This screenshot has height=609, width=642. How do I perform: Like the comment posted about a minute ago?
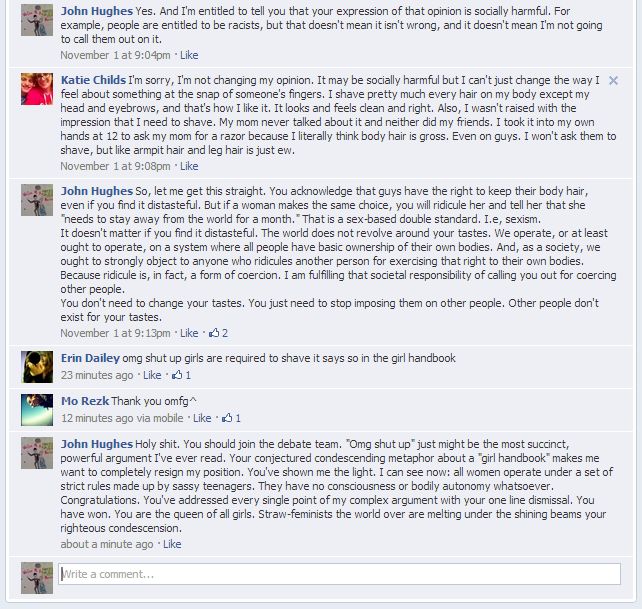click(x=172, y=544)
